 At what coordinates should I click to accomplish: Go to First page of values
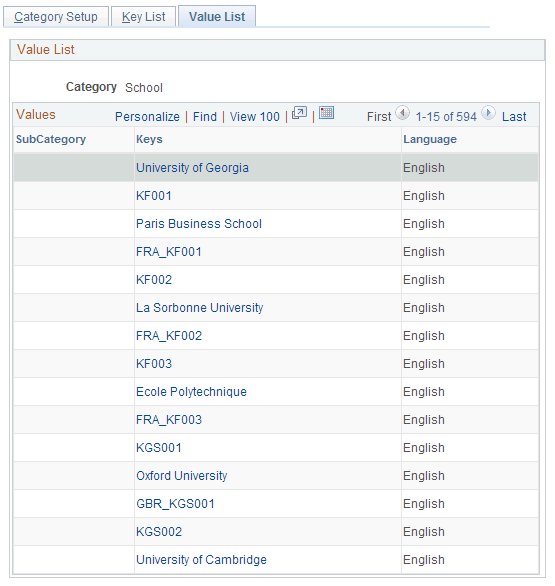(x=379, y=117)
